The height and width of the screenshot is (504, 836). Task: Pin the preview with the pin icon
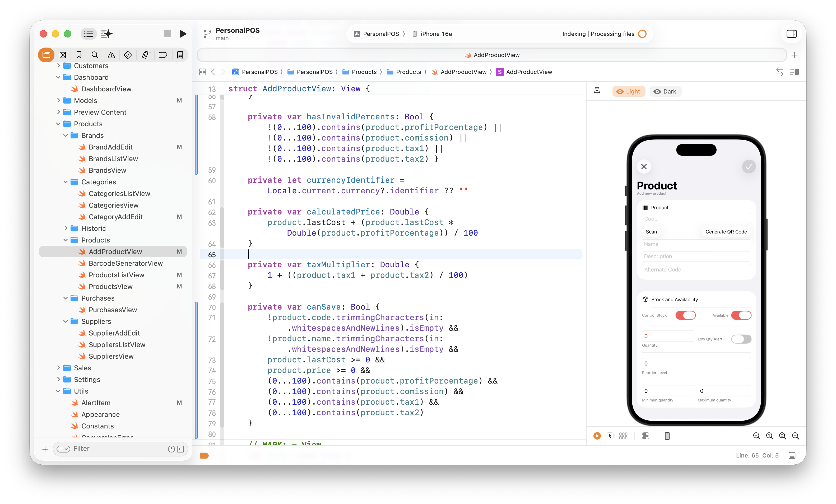[x=597, y=91]
